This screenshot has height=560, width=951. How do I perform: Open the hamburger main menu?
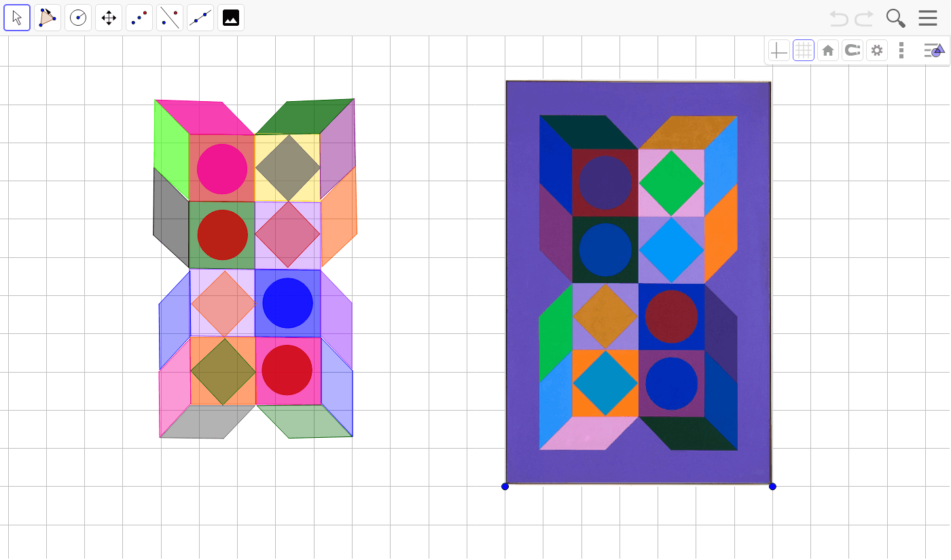click(928, 18)
